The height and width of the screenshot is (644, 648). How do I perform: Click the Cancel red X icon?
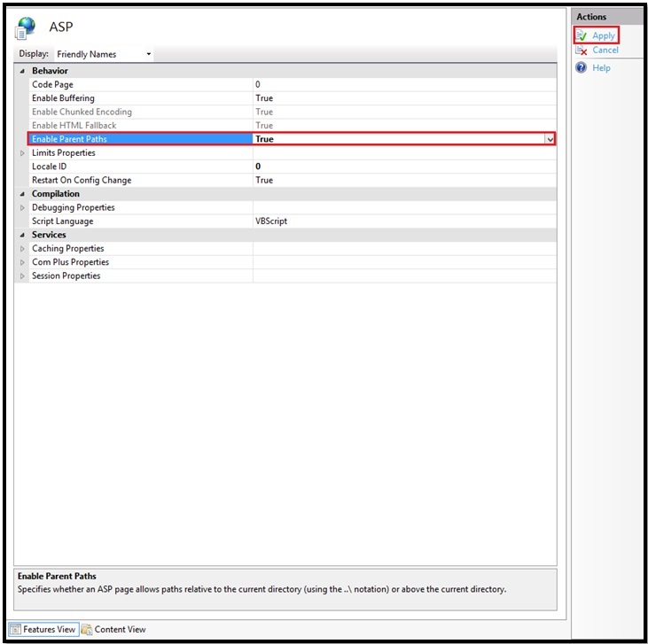coord(582,50)
